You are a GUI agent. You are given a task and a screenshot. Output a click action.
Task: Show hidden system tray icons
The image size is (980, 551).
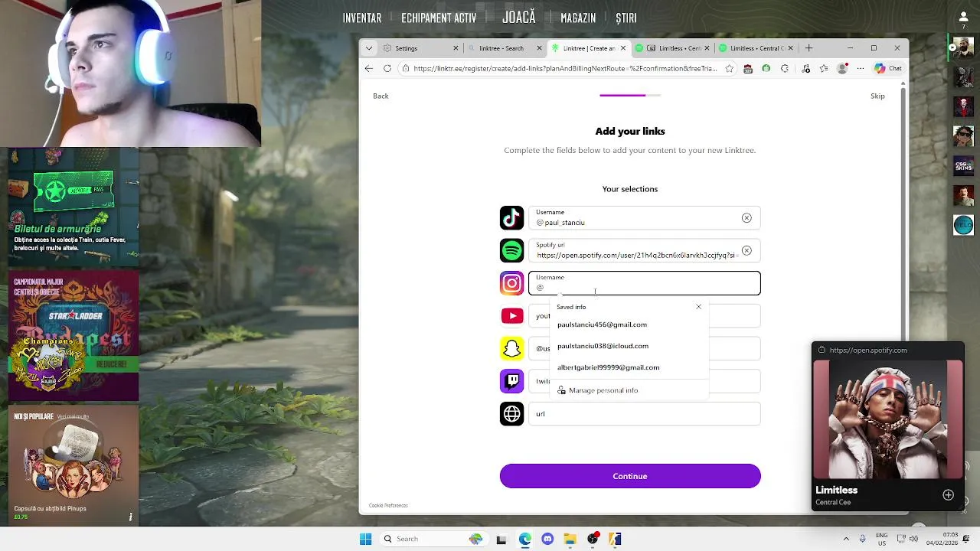pos(846,539)
